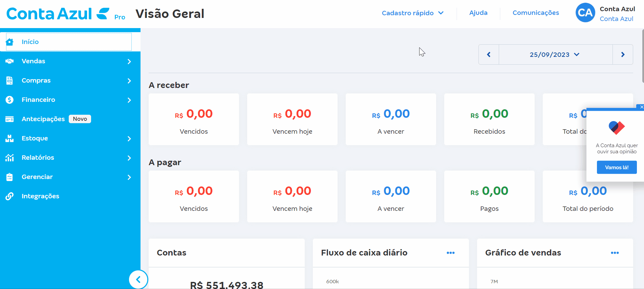Open the Financeiro menu item
Viewport: 644px width, 289px height.
coord(70,100)
